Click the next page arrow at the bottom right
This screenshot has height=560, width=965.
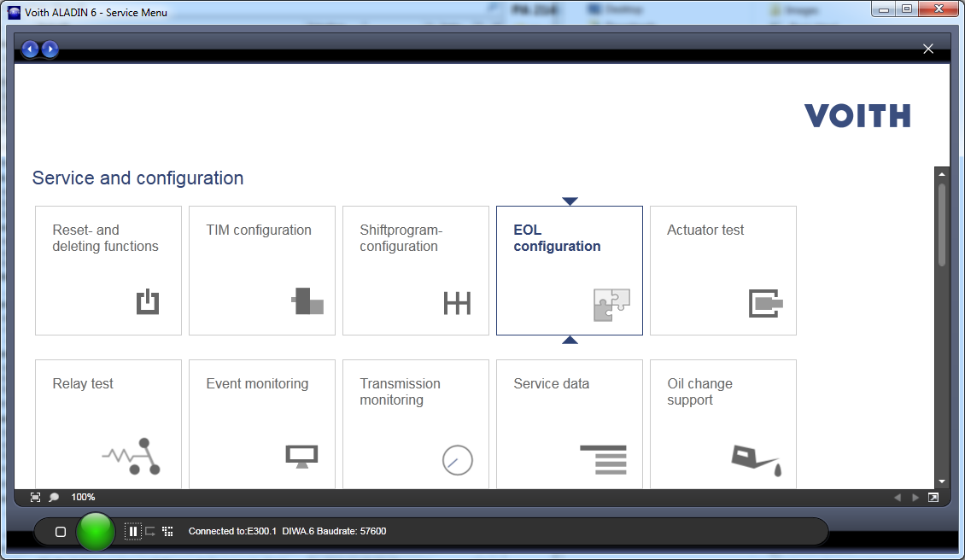coord(915,497)
